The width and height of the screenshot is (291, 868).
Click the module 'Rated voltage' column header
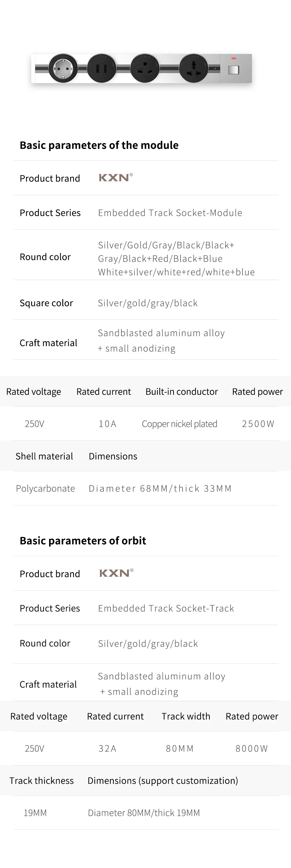[34, 392]
